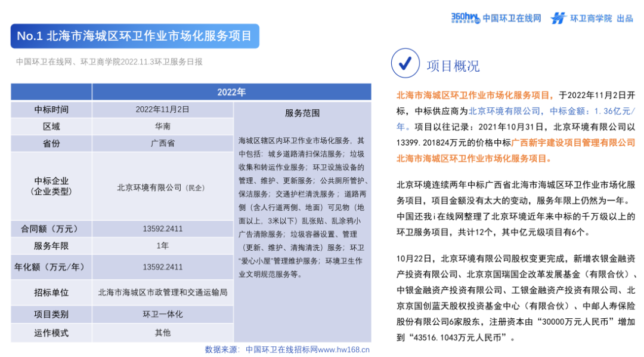Viewport: 644px width, 357px height.
Task: Select the 省份 row label
Action: tap(51, 143)
